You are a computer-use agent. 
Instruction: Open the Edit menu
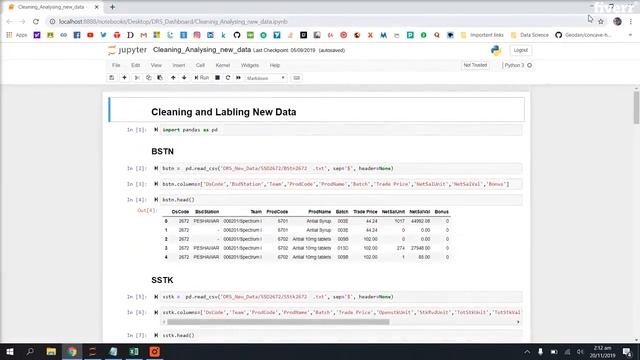(x=136, y=65)
